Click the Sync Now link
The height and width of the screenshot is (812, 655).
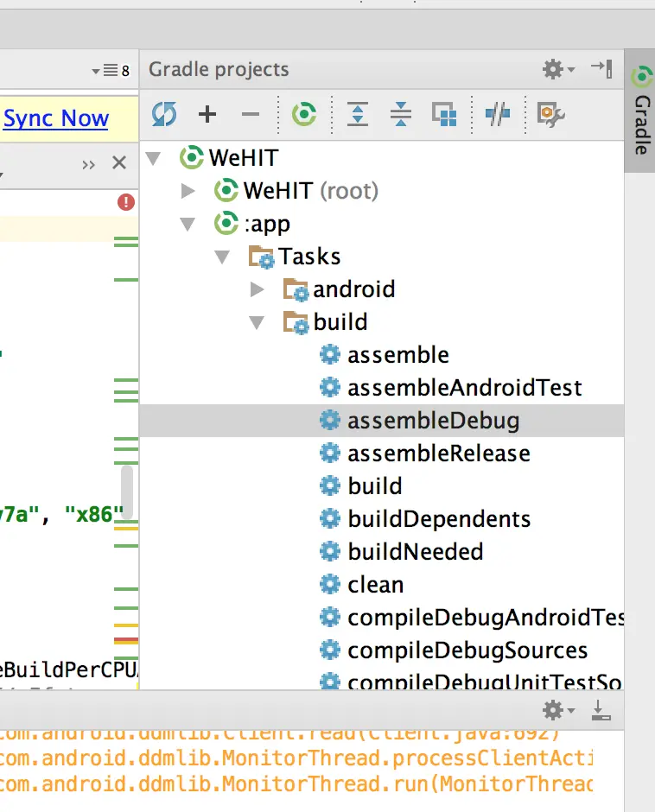click(56, 118)
